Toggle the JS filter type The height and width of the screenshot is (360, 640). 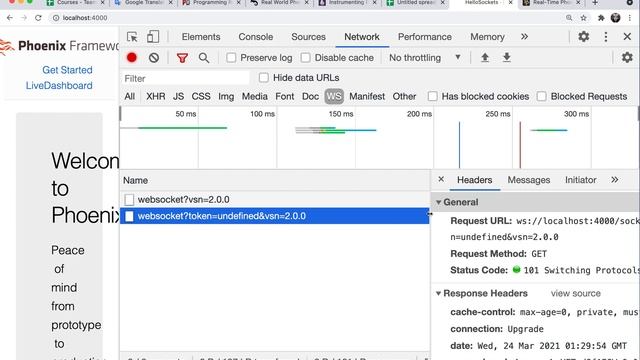click(x=178, y=96)
